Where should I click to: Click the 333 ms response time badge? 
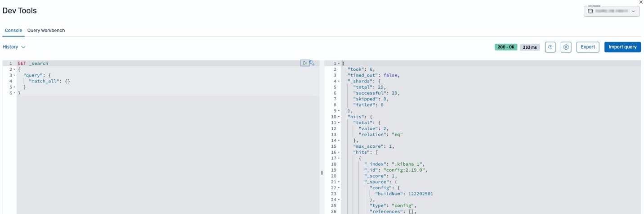coord(530,47)
